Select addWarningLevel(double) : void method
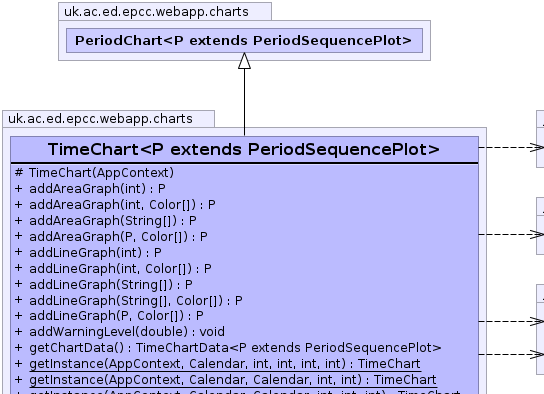The width and height of the screenshot is (544, 394). pyautogui.click(x=120, y=332)
